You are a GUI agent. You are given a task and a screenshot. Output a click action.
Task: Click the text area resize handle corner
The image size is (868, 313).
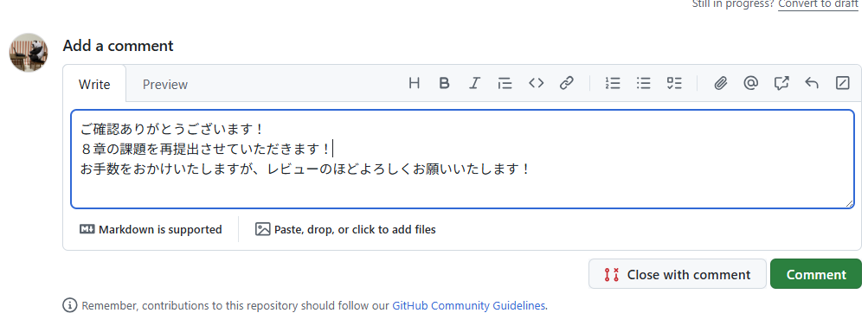click(849, 203)
